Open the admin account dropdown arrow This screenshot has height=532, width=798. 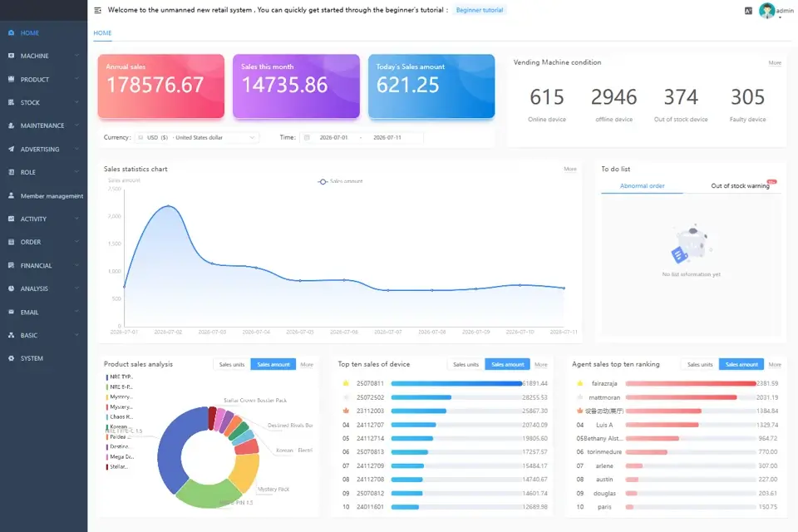click(780, 17)
